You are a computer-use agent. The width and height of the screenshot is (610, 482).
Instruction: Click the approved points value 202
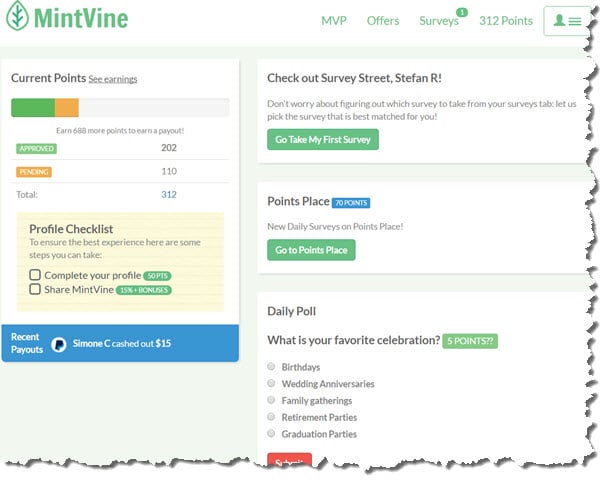[x=169, y=148]
